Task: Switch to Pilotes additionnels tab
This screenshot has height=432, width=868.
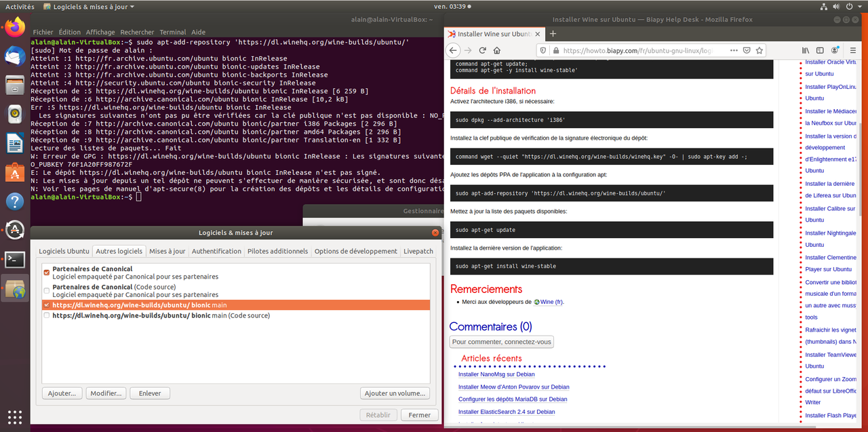Action: [x=277, y=251]
